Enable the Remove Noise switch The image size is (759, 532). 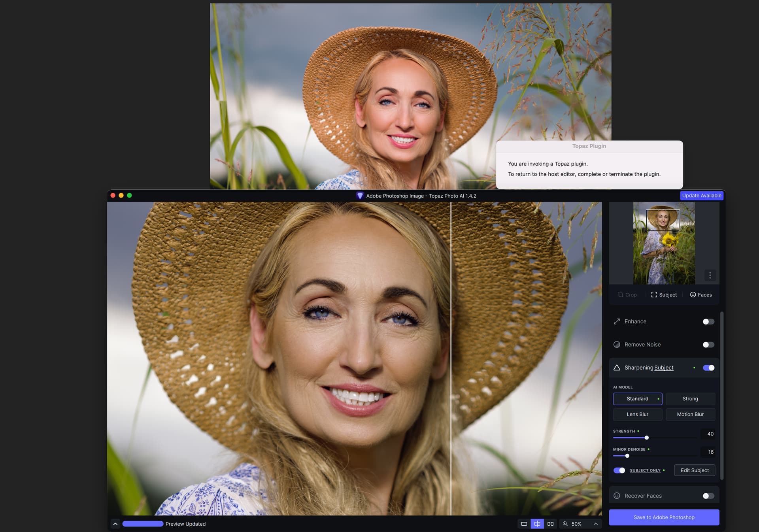[x=708, y=345]
